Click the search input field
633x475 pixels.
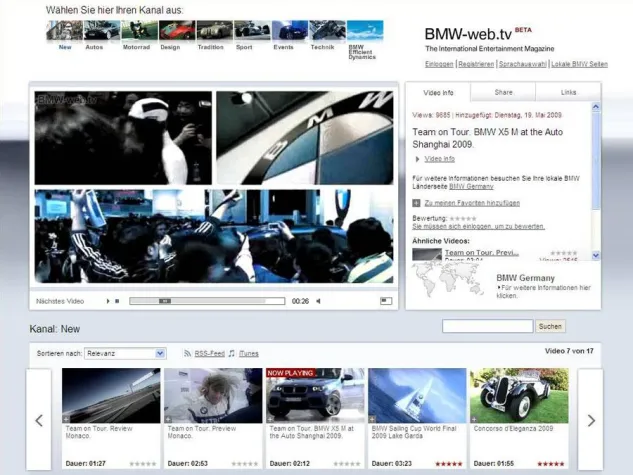point(487,326)
